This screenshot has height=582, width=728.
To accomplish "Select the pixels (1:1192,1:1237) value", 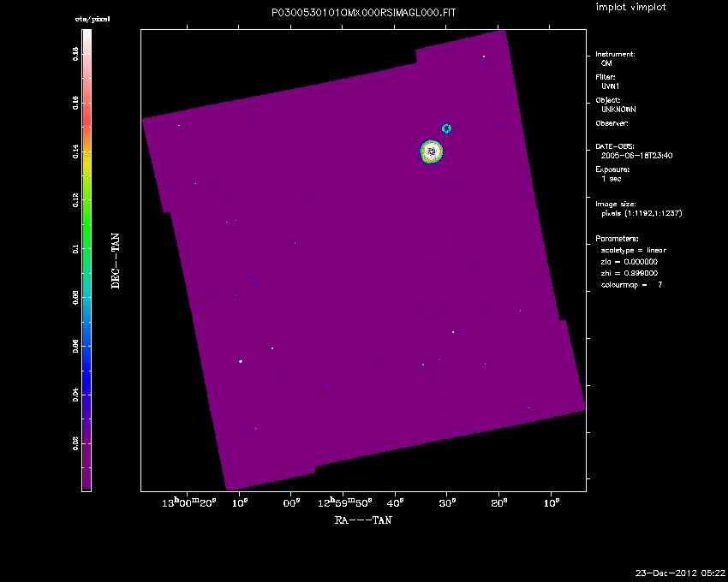I will tap(641, 213).
